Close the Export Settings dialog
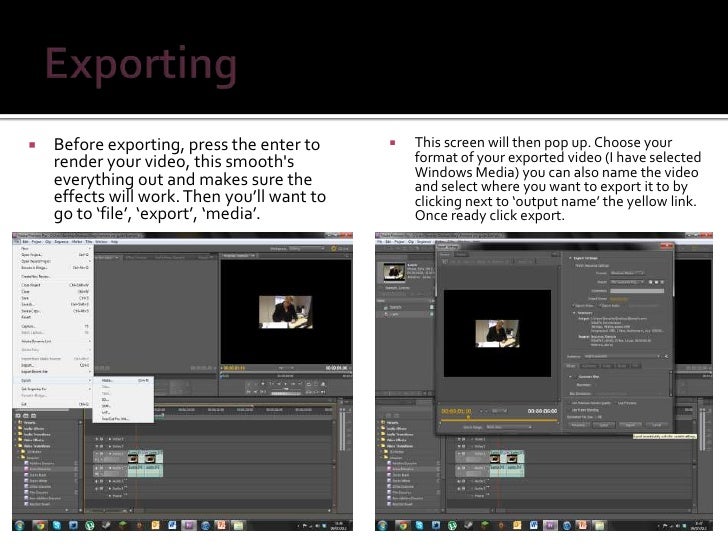The height and width of the screenshot is (546, 728). tap(667, 246)
